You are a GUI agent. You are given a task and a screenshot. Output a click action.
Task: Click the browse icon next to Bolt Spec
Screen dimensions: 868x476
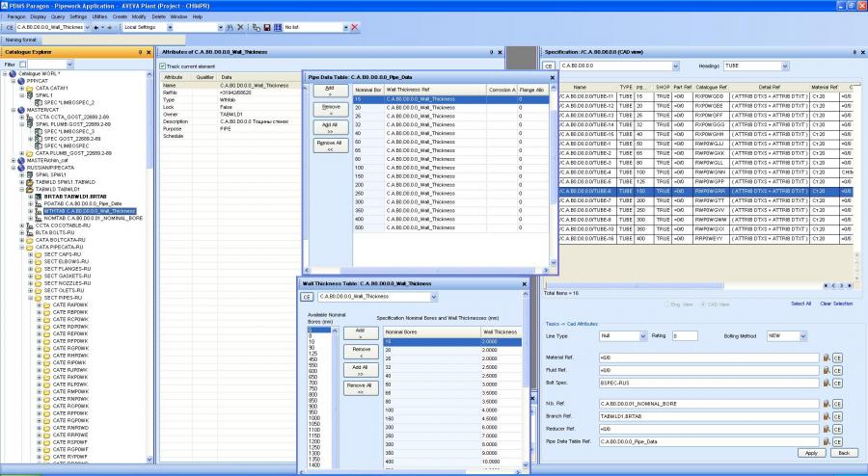pyautogui.click(x=827, y=383)
